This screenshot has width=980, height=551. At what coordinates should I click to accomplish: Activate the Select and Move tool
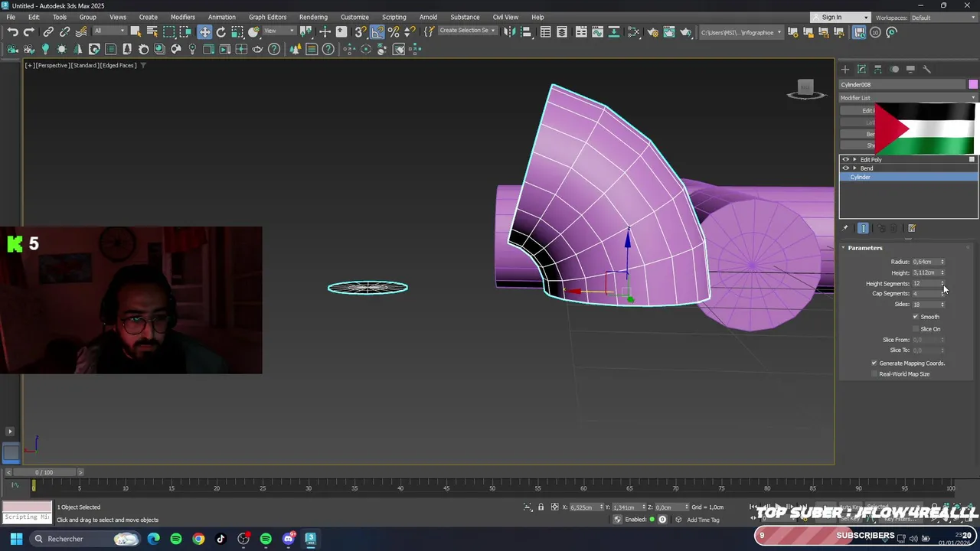point(204,32)
